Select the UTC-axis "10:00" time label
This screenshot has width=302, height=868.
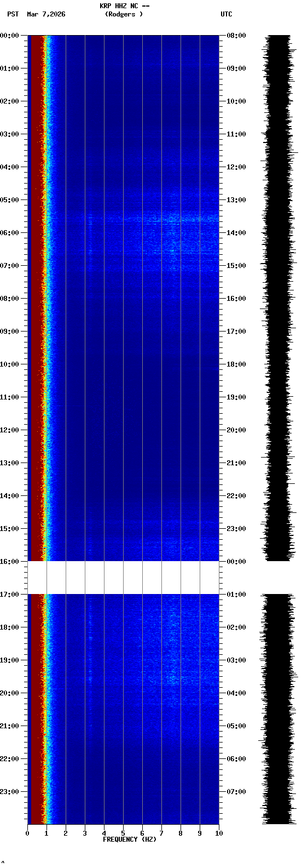click(x=236, y=101)
